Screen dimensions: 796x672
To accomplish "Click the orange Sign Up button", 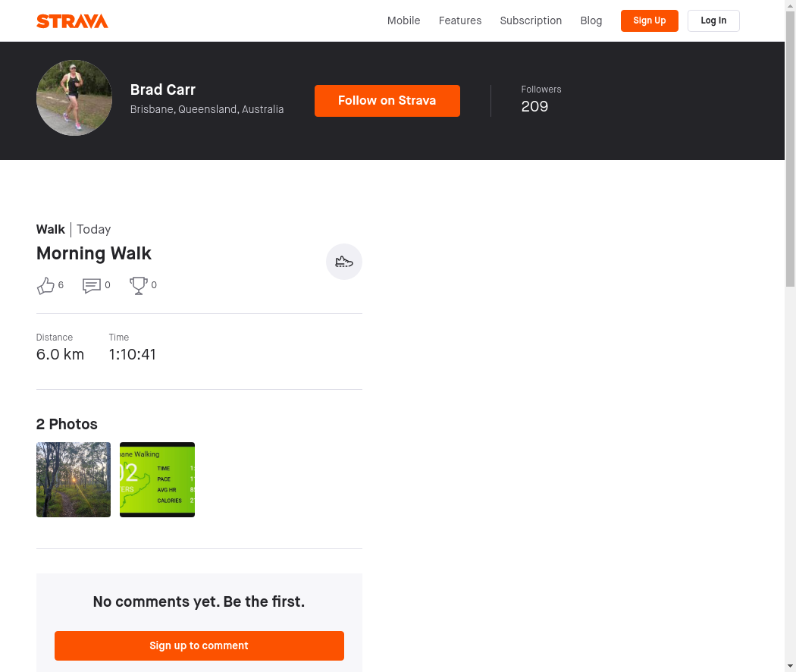I will [649, 20].
